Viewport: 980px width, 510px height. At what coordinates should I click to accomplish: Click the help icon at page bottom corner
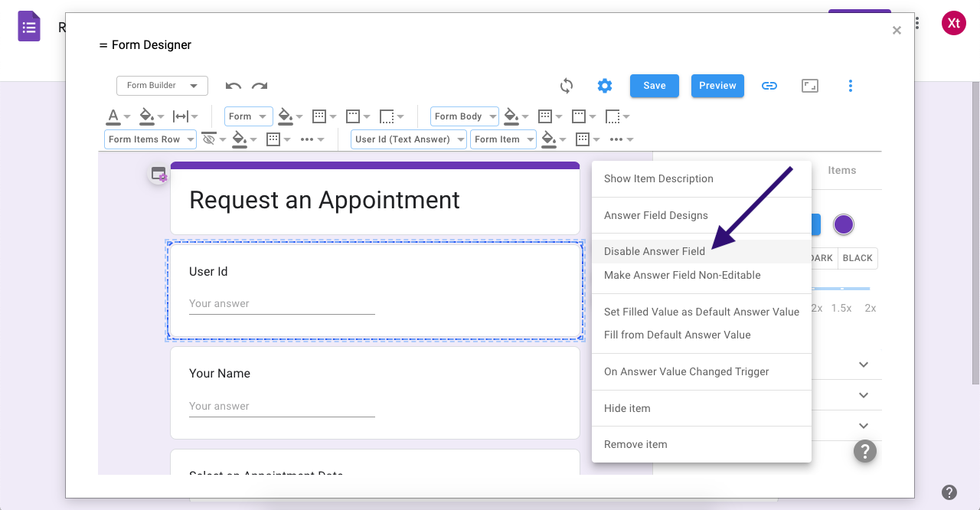click(949, 492)
